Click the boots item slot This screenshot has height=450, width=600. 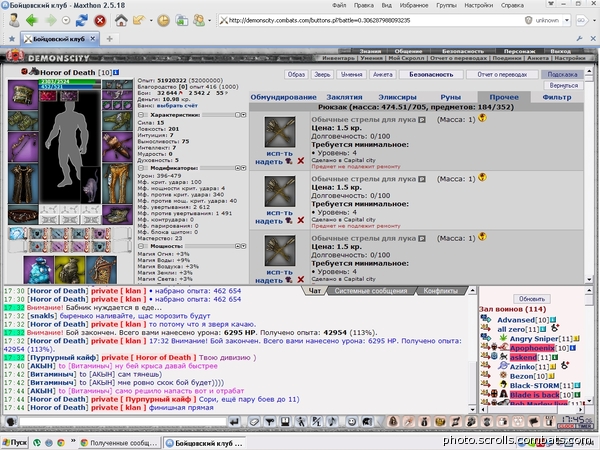click(117, 215)
